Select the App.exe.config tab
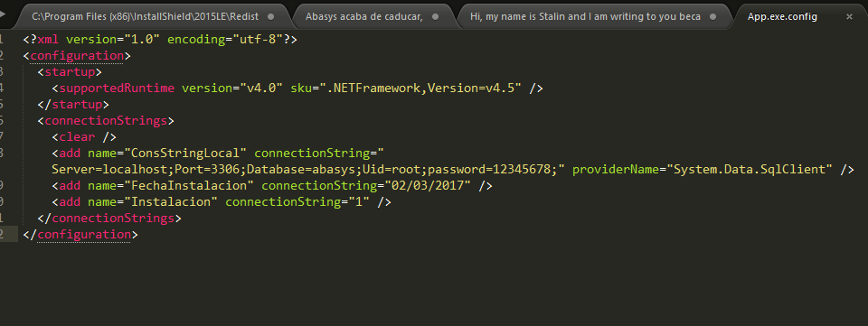Image resolution: width=868 pixels, height=326 pixels. (x=782, y=16)
